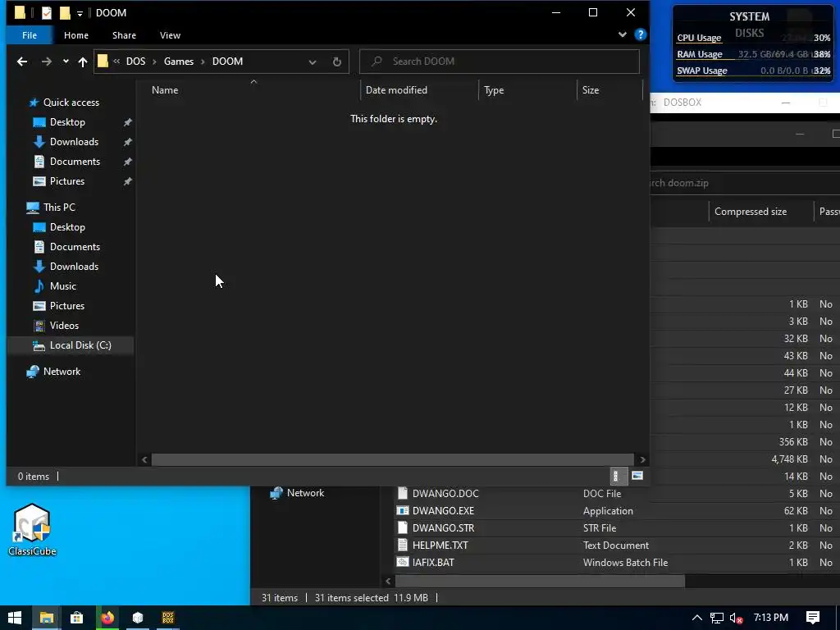Viewport: 840px width, 630px height.
Task: Show hidden tray icons chevron
Action: pyautogui.click(x=696, y=618)
